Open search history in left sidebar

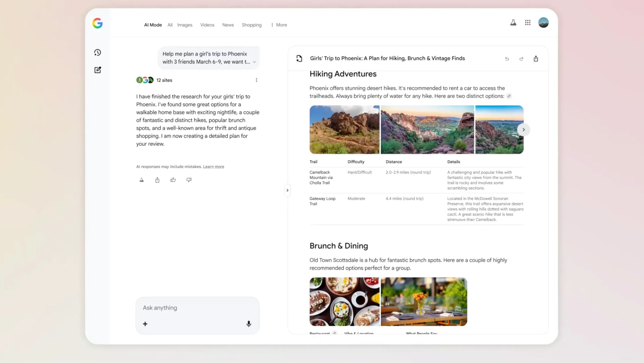click(98, 52)
